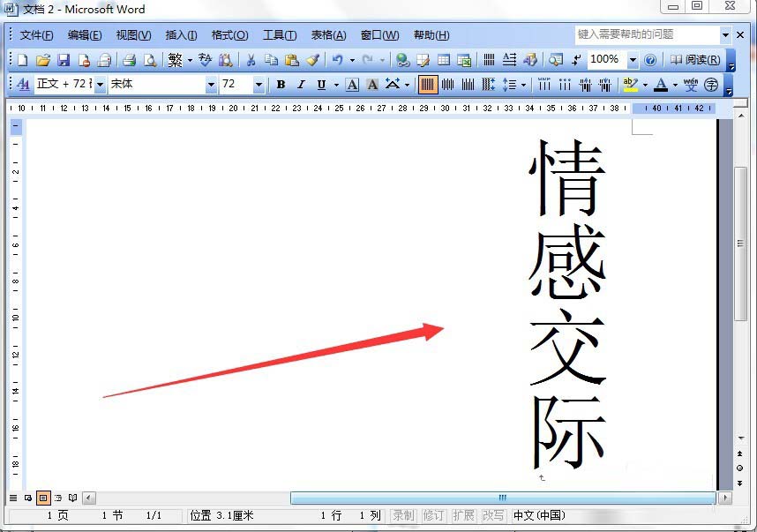Expand the 繁 conversion dropdown arrow
The image size is (757, 532).
[190, 60]
